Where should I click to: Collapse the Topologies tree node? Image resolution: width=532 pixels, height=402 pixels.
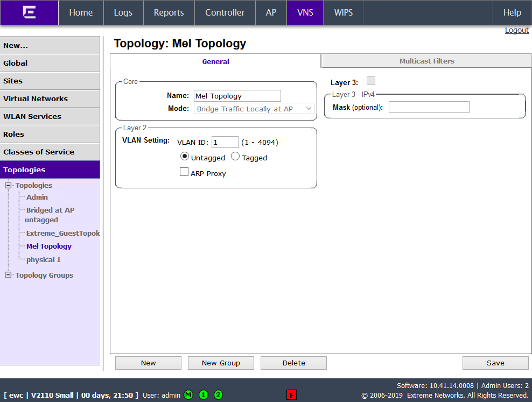(x=8, y=186)
